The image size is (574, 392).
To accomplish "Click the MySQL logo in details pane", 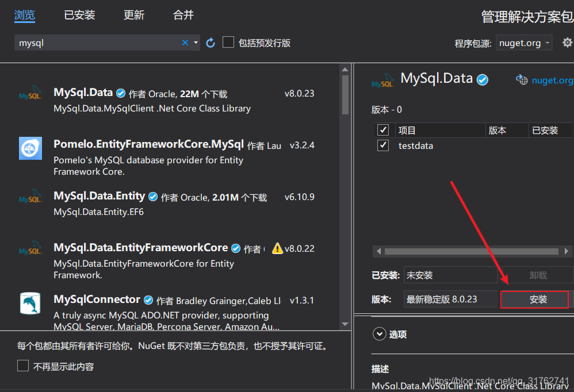I will [x=382, y=81].
